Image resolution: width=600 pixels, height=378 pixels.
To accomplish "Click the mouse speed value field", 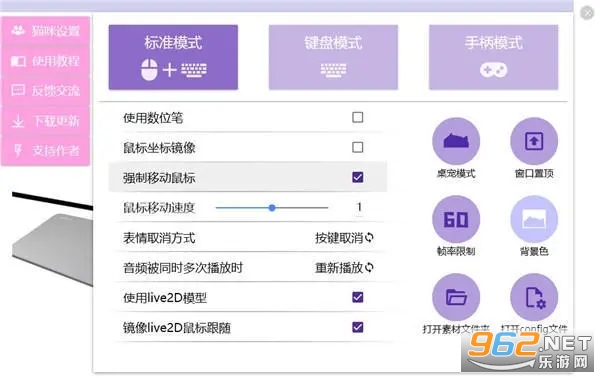I will point(359,207).
